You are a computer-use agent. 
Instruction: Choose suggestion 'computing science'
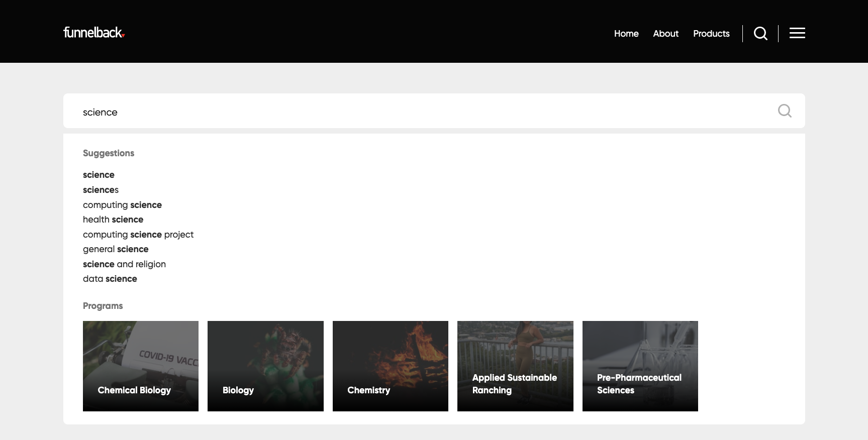tap(122, 205)
